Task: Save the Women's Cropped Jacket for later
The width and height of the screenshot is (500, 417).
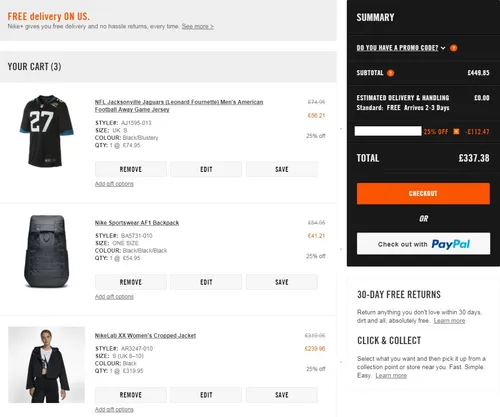Action: [x=282, y=395]
